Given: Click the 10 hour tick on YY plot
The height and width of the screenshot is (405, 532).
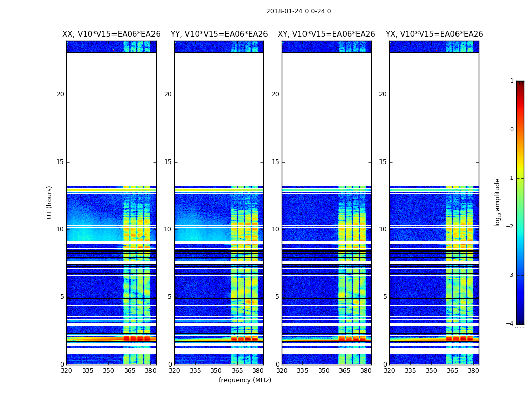Looking at the screenshot, I should 168,229.
